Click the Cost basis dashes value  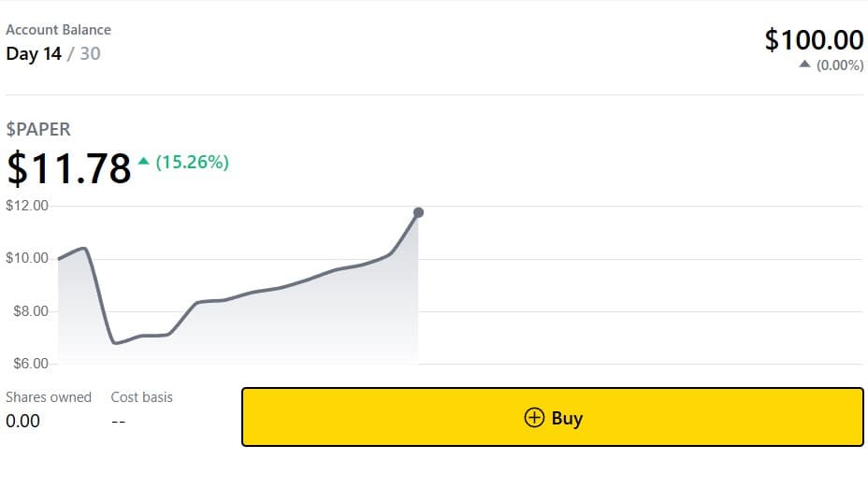[119, 422]
